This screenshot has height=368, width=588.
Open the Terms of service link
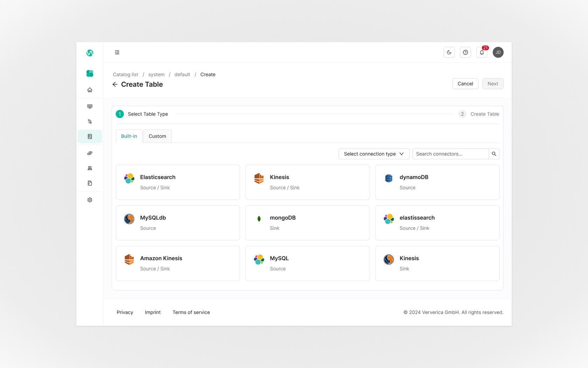coord(191,312)
